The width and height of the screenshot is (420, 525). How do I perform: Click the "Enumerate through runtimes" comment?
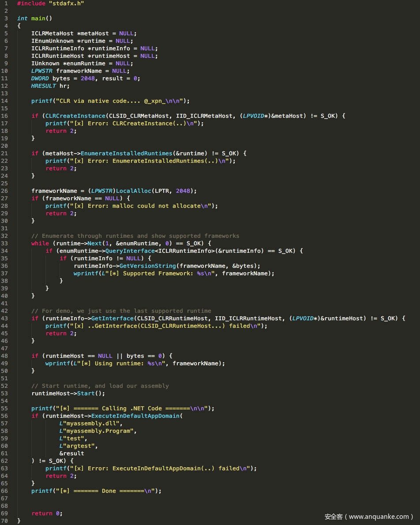pyautogui.click(x=135, y=236)
